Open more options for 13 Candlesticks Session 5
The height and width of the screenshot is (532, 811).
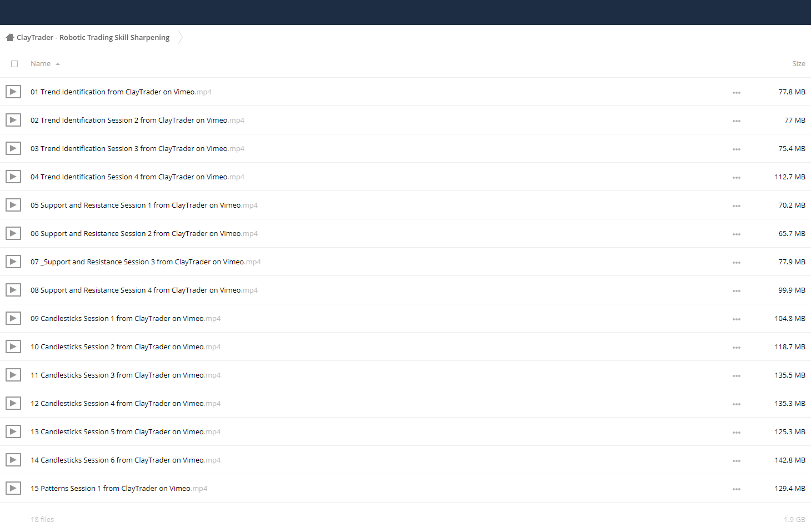point(737,433)
